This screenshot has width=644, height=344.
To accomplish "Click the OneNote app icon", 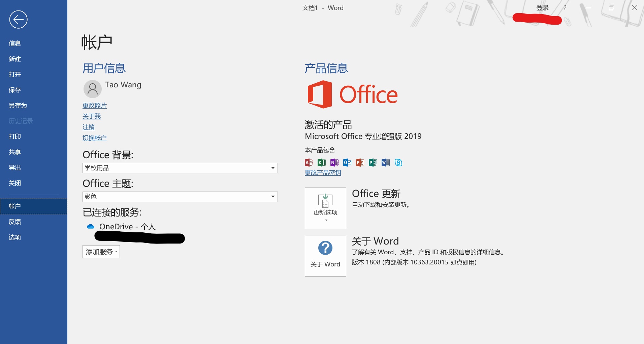I will tap(334, 163).
